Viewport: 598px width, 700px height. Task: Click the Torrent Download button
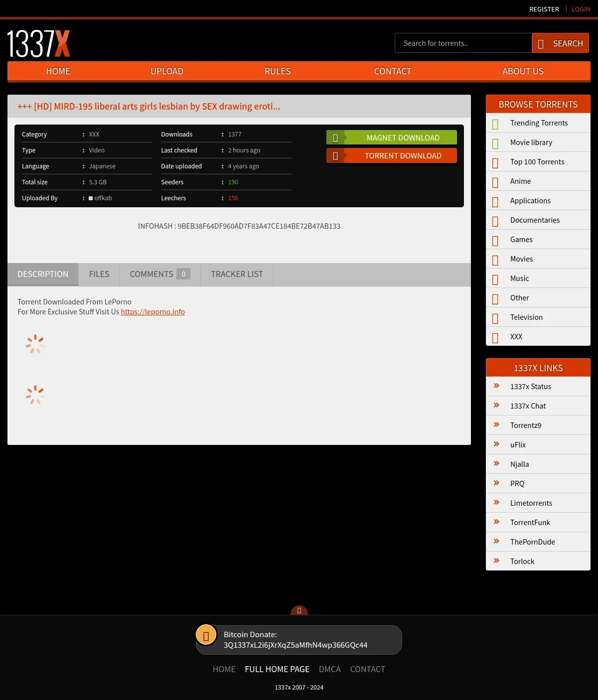point(392,155)
